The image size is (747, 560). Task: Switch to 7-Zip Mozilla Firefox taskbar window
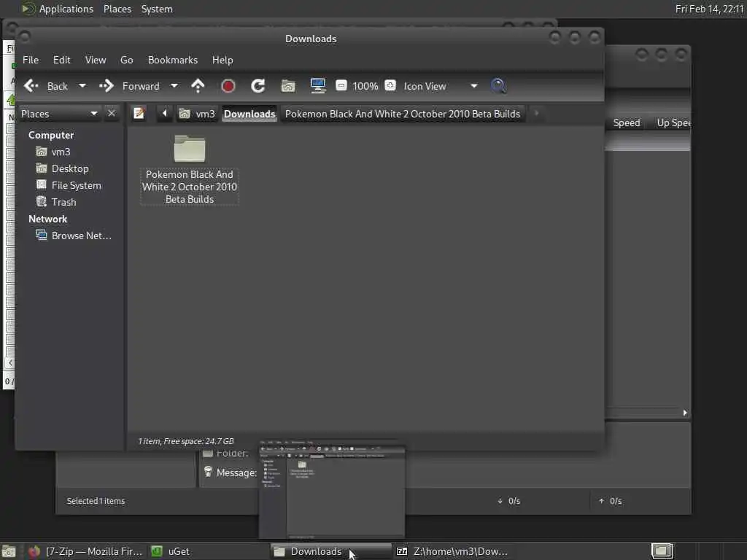[85, 551]
